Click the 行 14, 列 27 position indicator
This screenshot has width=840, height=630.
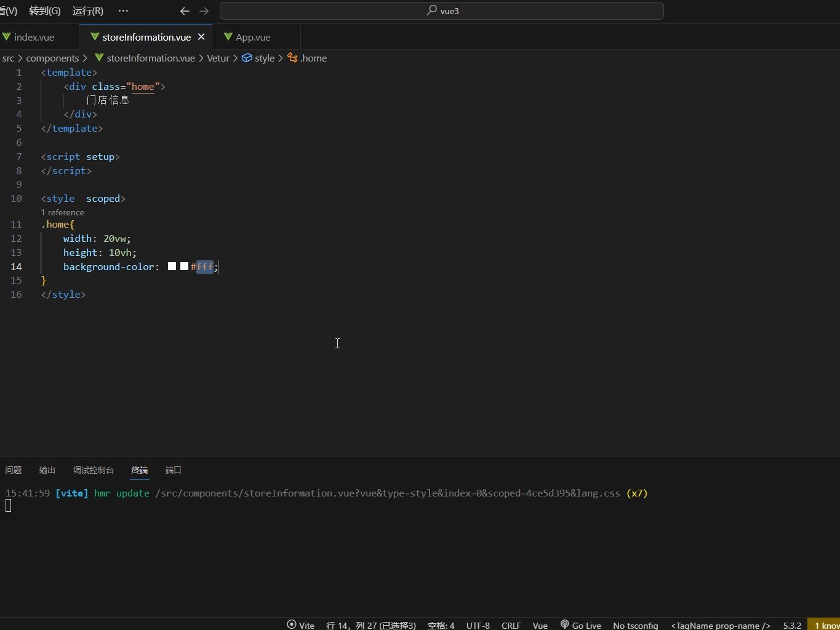[x=371, y=625]
